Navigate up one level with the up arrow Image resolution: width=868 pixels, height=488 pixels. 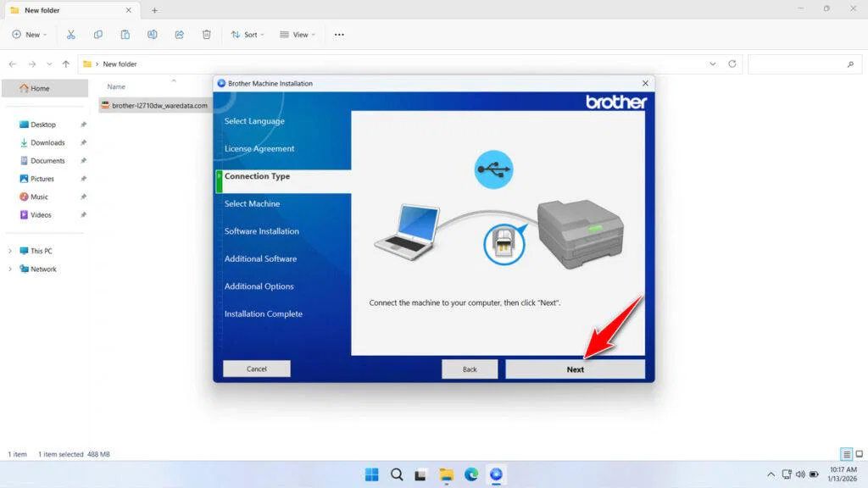(65, 64)
